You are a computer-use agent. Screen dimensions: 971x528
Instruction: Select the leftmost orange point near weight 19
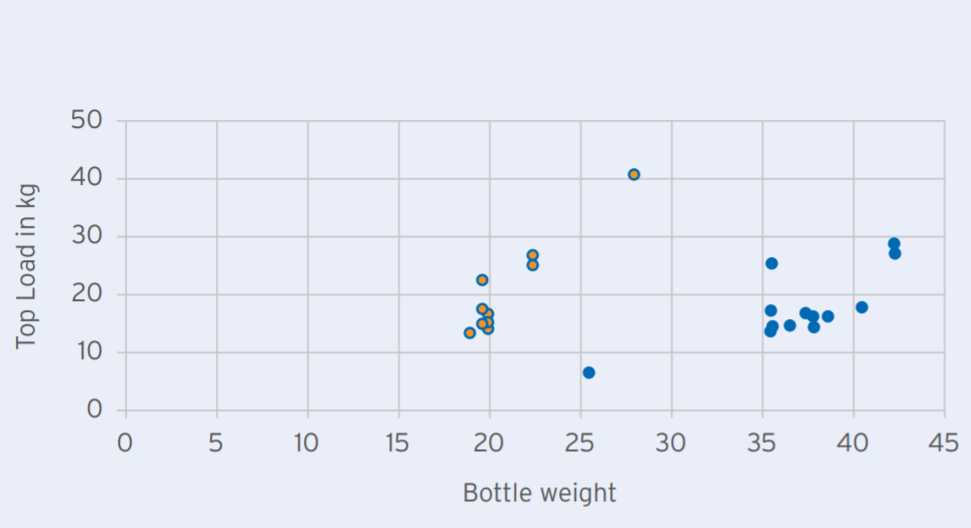[x=469, y=333]
